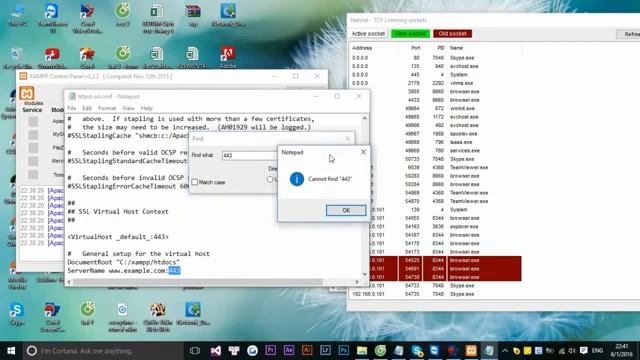Click the active Notepad taskbar icon
This screenshot has width=640, height=360.
(x=489, y=351)
